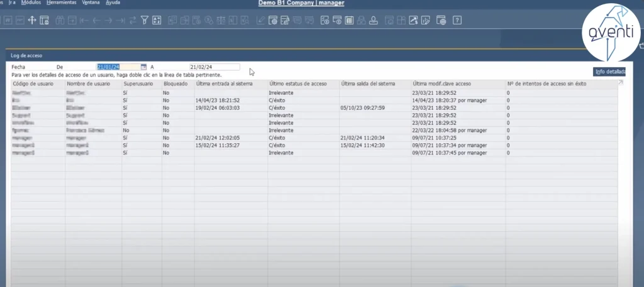Screen dimensions: 644x287
Task: Go to the next record arrow
Action: tap(108, 20)
